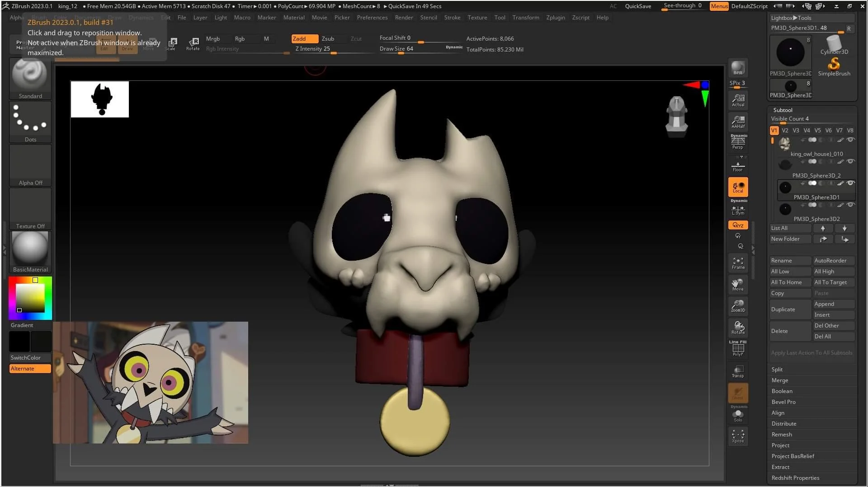Expand the Extract section

812,467
